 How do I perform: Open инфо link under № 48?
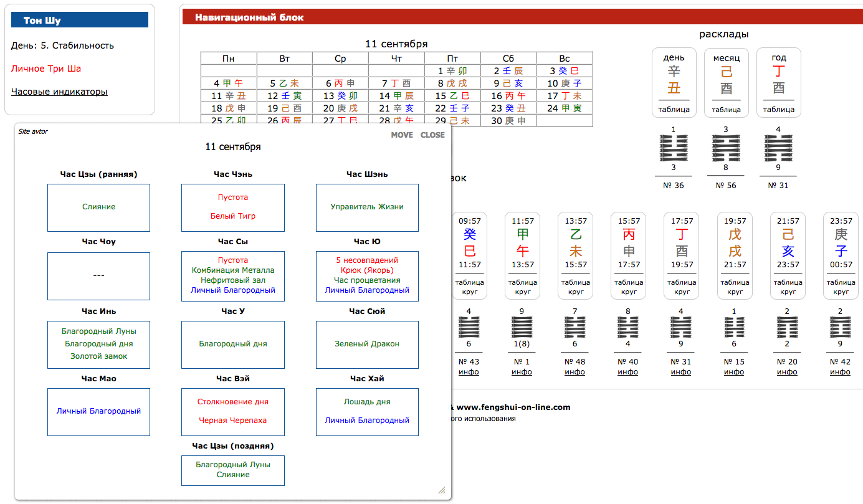click(575, 372)
